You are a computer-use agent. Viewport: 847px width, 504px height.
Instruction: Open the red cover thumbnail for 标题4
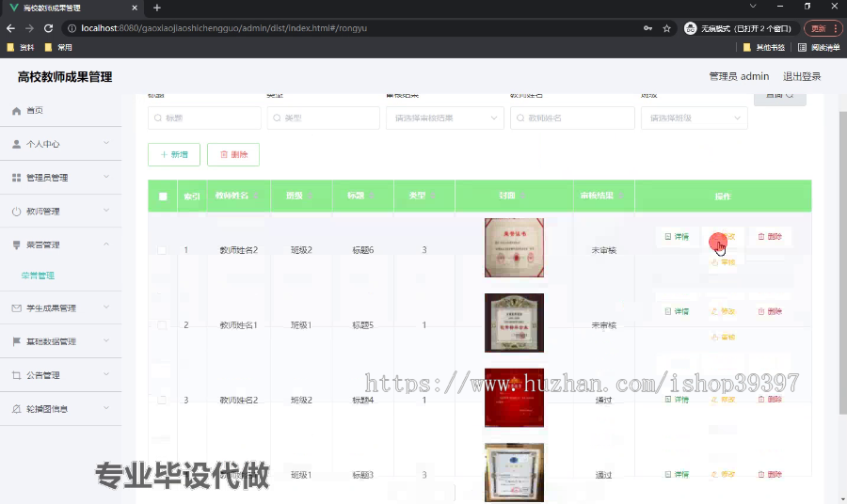(514, 398)
